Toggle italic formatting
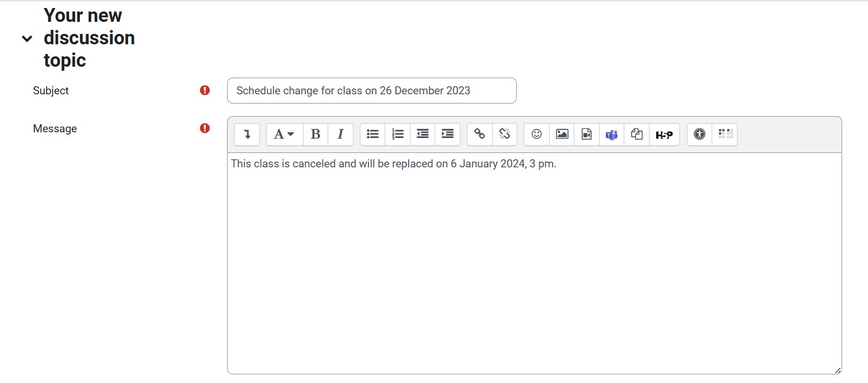Viewport: 868px width, 383px height. point(340,135)
